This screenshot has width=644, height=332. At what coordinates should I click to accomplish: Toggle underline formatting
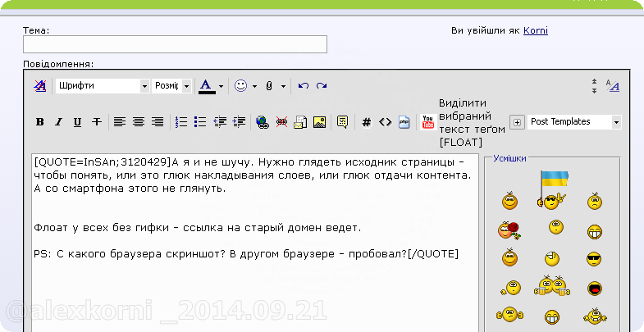(x=77, y=122)
